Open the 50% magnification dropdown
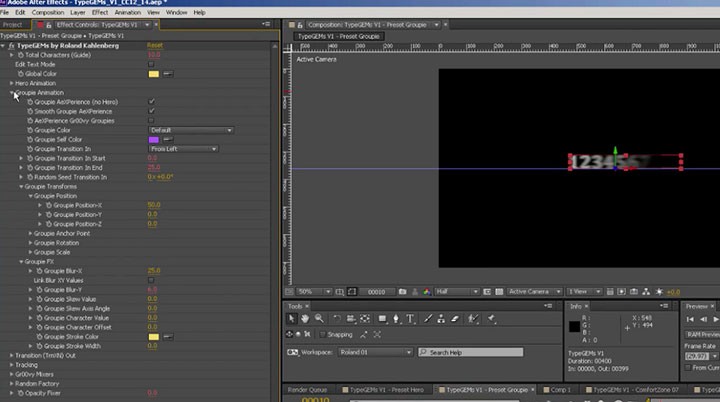Image resolution: width=720 pixels, height=402 pixels. (x=314, y=292)
